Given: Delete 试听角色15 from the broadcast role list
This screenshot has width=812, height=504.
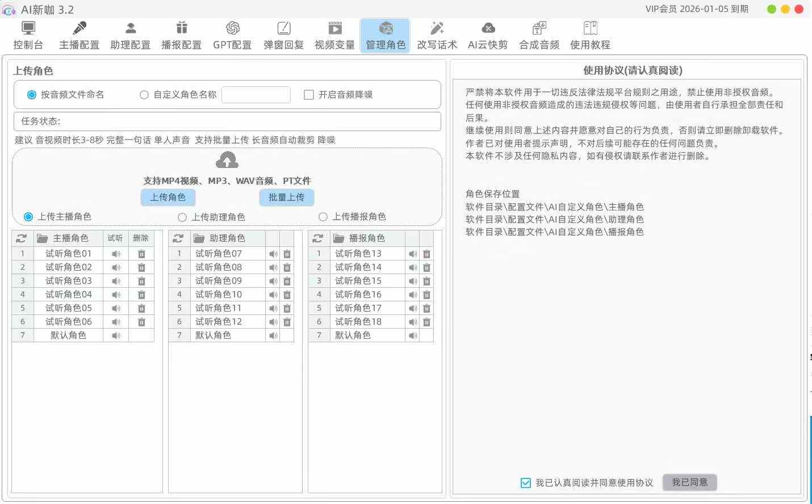Looking at the screenshot, I should (x=426, y=281).
